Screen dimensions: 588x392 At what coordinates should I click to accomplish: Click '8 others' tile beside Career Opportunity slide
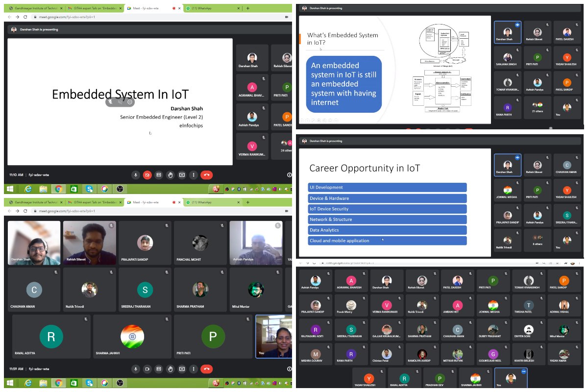(x=537, y=241)
